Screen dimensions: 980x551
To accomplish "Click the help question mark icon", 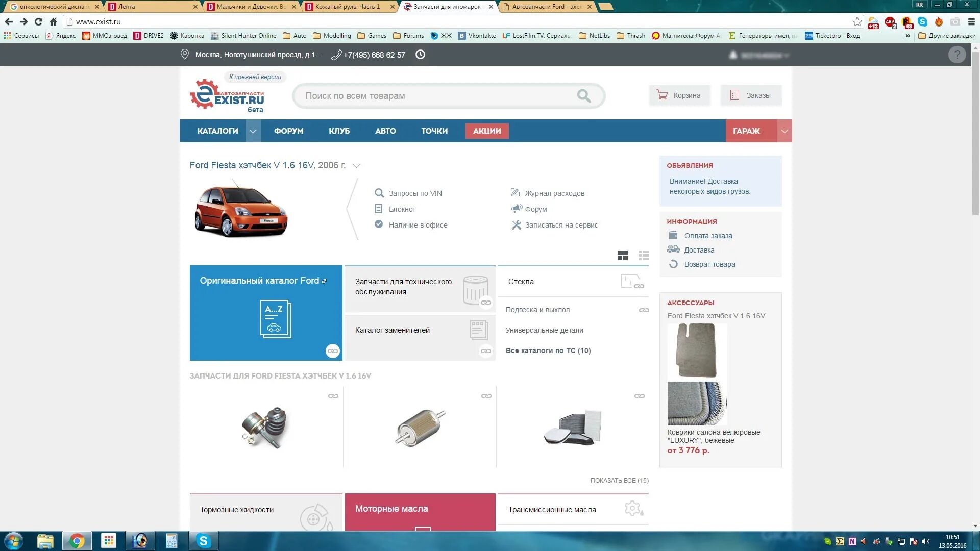I will pos(957,55).
